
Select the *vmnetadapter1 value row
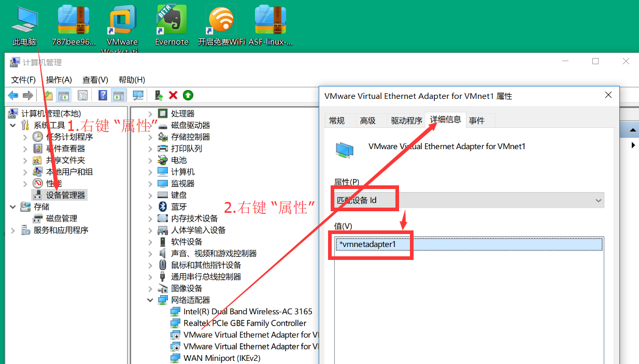tap(469, 244)
